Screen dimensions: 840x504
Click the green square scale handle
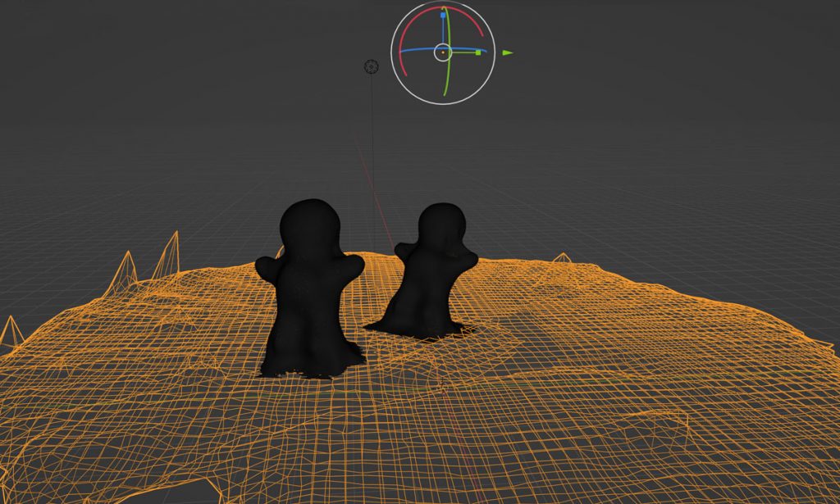point(478,52)
